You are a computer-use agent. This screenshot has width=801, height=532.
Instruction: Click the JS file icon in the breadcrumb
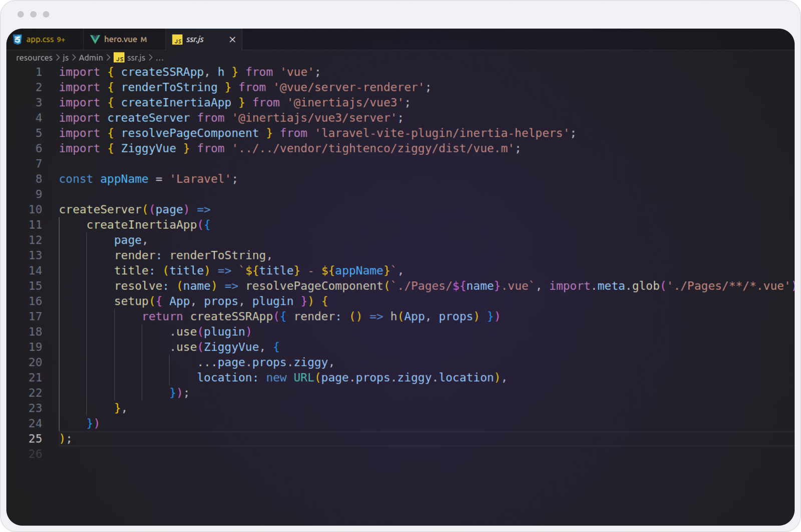point(119,58)
